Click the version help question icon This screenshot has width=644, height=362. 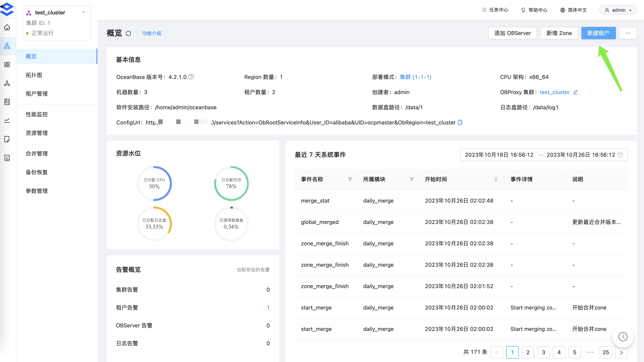[x=191, y=77]
